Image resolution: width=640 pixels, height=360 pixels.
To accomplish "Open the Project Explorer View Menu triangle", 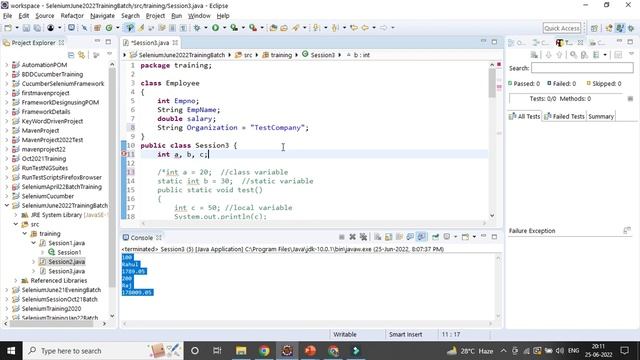I will (x=109, y=54).
